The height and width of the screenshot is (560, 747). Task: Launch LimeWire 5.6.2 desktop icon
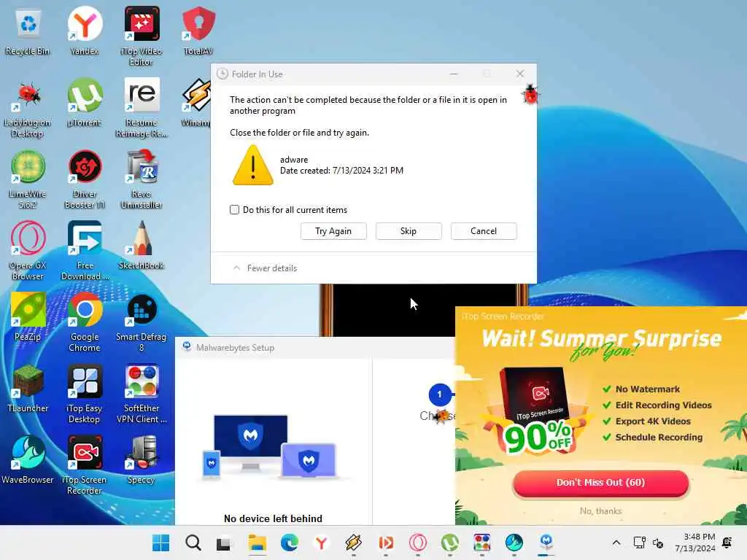[28, 179]
